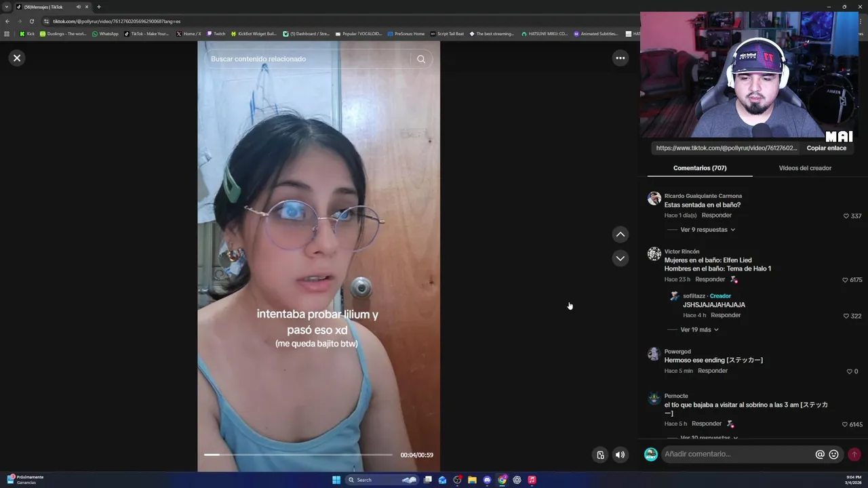This screenshot has width=868, height=488.
Task: Seek in the video progress bar
Action: (x=298, y=455)
